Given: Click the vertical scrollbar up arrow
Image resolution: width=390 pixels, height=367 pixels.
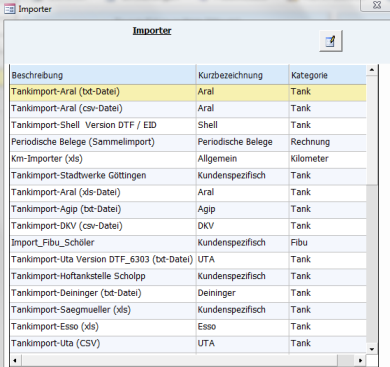Looking at the screenshot, I should click(x=372, y=70).
